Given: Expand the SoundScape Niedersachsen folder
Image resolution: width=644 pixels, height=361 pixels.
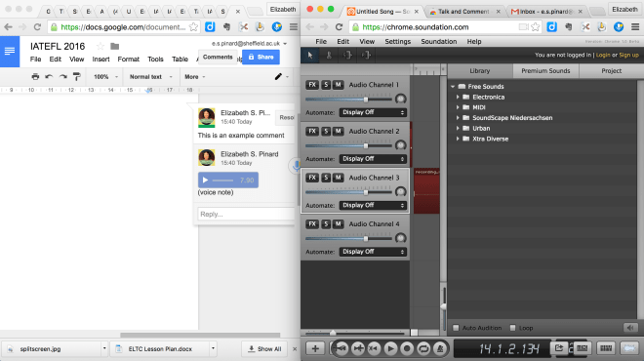Looking at the screenshot, I should [x=458, y=118].
